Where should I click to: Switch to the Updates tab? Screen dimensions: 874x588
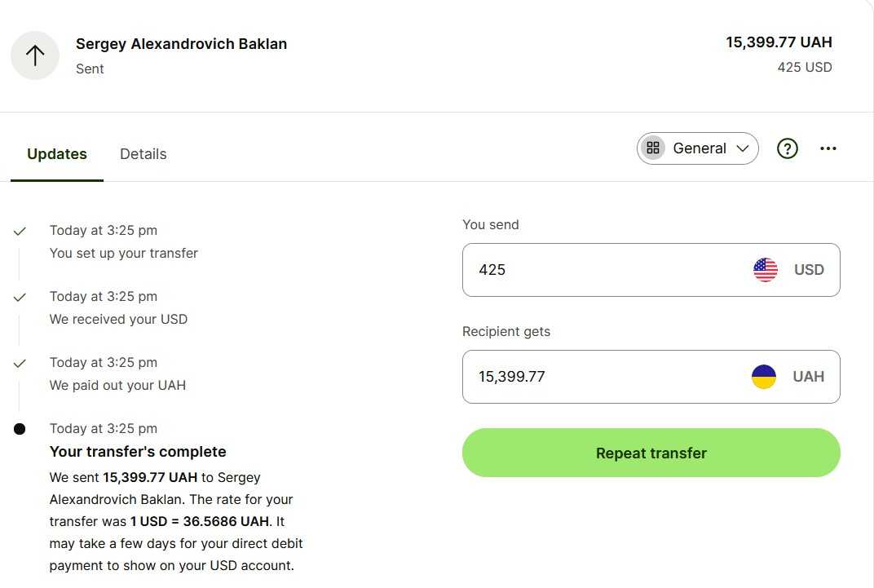click(x=57, y=154)
